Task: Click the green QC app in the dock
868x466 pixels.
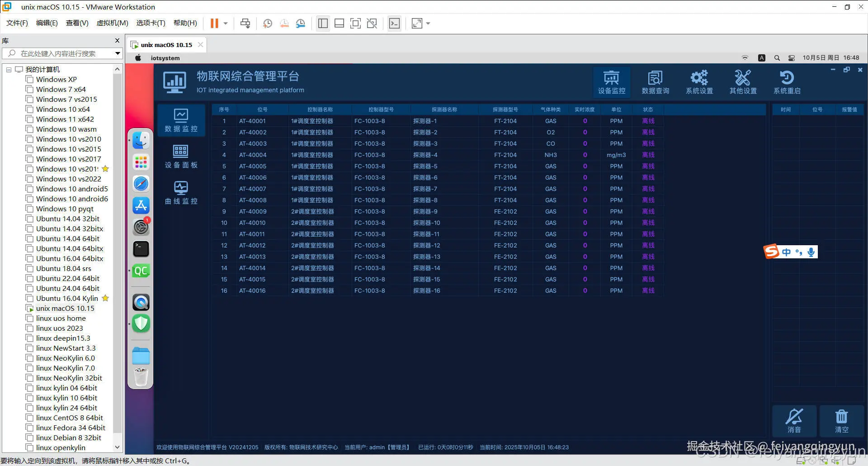Action: (x=141, y=271)
